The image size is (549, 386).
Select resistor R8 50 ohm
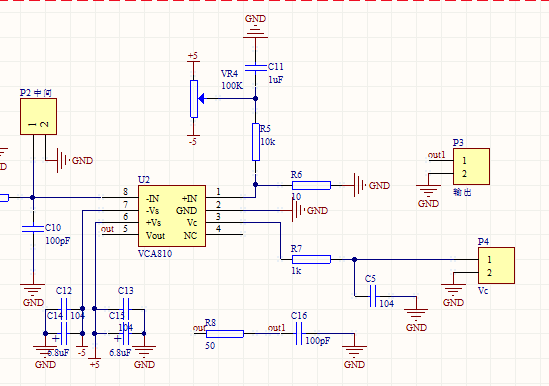[x=225, y=334]
